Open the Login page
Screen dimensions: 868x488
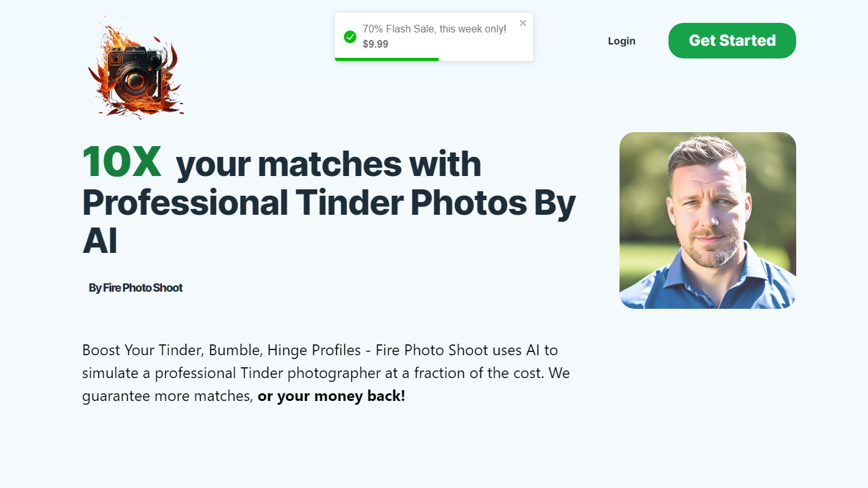pos(621,41)
